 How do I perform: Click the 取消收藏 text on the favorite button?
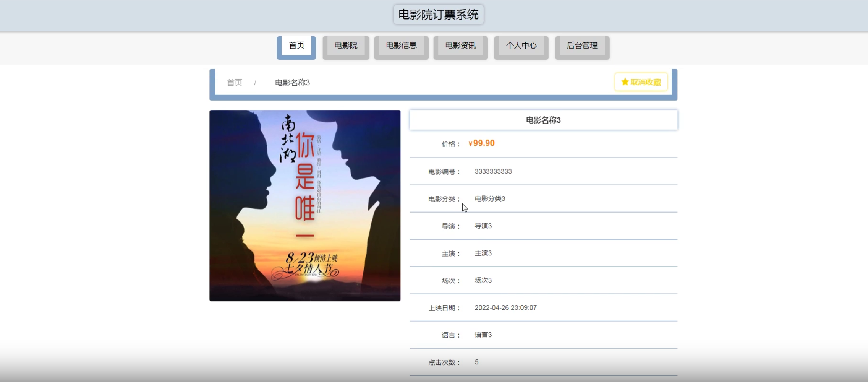(x=646, y=82)
